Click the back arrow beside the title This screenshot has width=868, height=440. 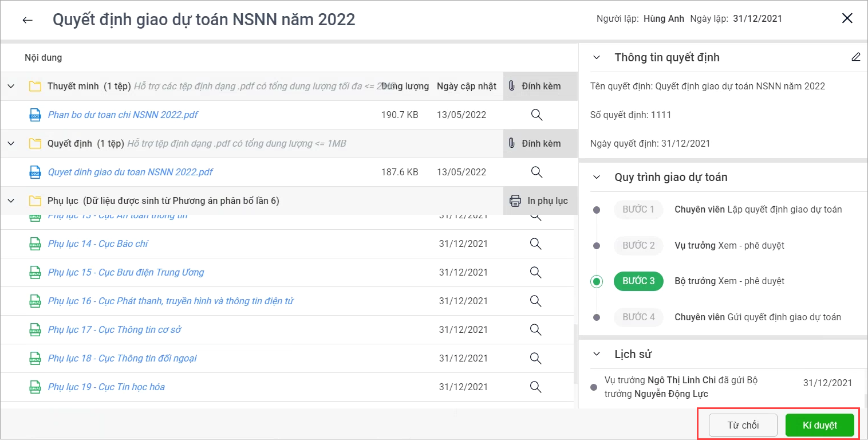27,20
